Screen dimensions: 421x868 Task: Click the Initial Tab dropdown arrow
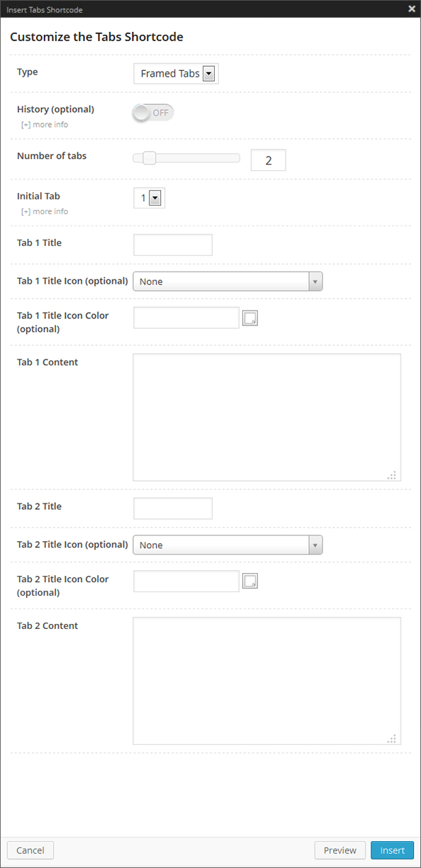(x=155, y=198)
